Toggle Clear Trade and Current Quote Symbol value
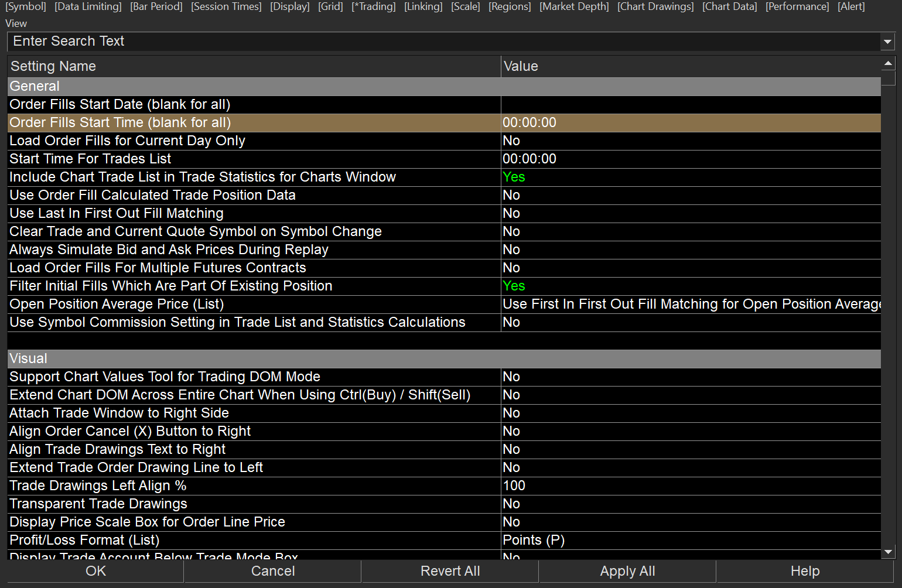902x588 pixels. (691, 231)
